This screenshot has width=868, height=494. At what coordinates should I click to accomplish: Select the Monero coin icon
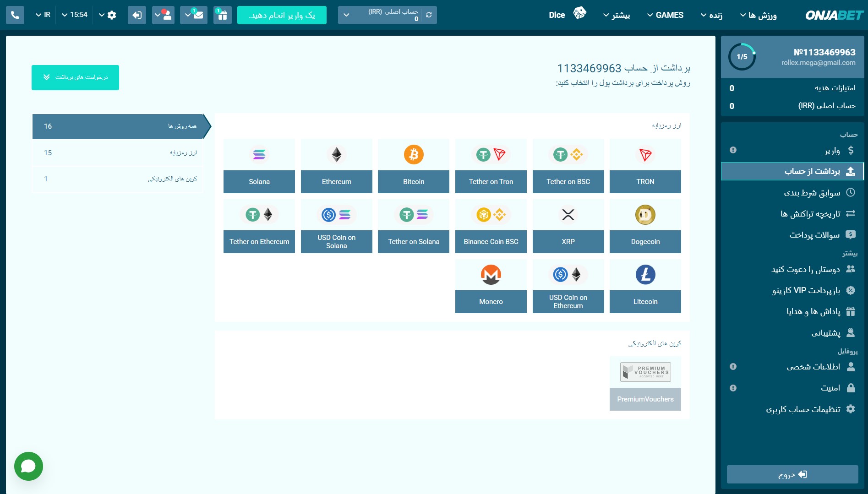tap(491, 275)
